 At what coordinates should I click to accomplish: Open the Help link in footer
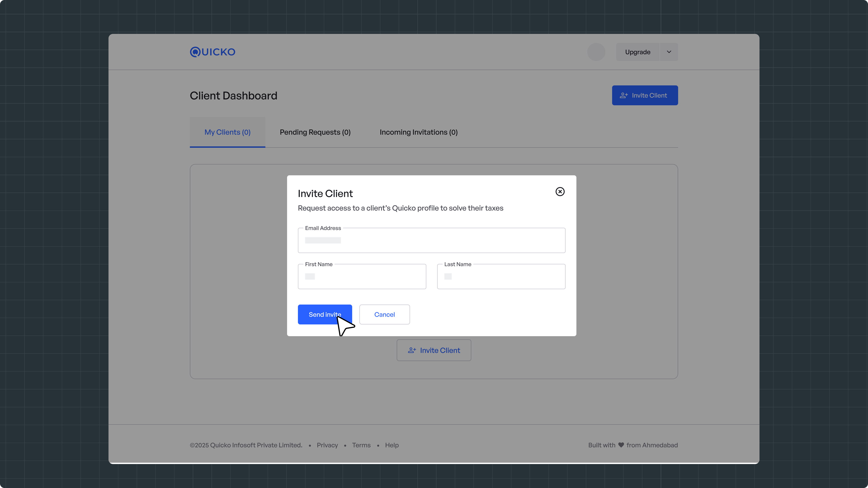(x=392, y=445)
